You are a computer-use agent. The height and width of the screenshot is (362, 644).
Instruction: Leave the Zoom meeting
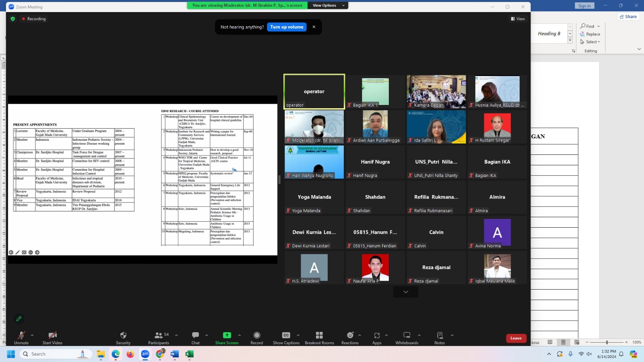point(516,338)
